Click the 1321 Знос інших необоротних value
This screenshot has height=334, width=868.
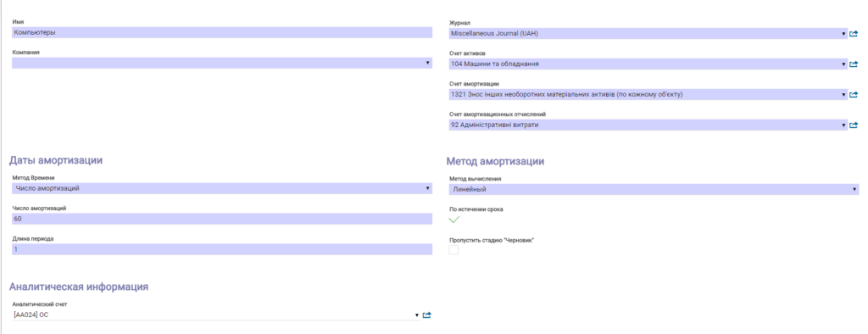click(567, 95)
